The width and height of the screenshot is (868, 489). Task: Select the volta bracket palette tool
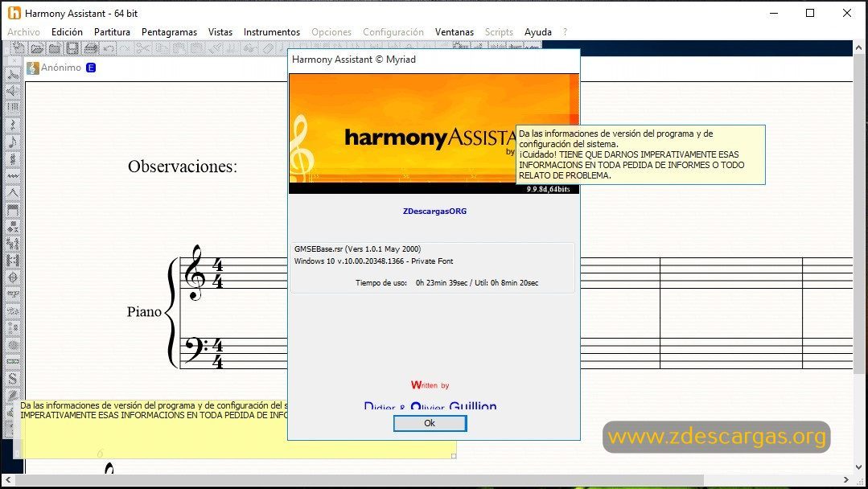(13, 210)
